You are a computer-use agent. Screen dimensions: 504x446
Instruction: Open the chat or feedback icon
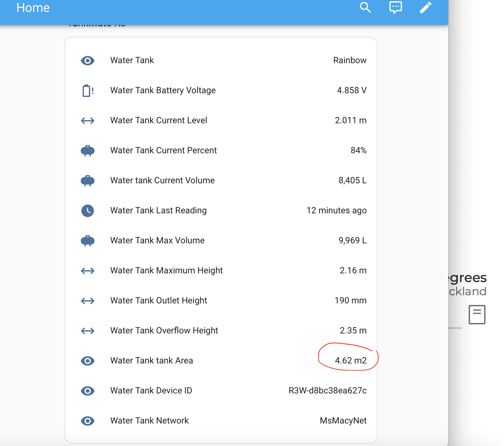point(395,8)
